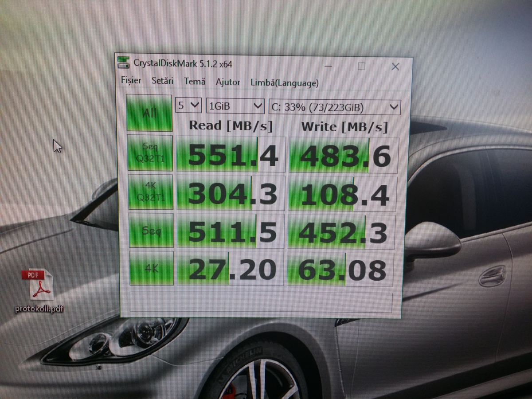Viewport: 532px width, 399px height.
Task: Open the Temă menu
Action: 195,82
